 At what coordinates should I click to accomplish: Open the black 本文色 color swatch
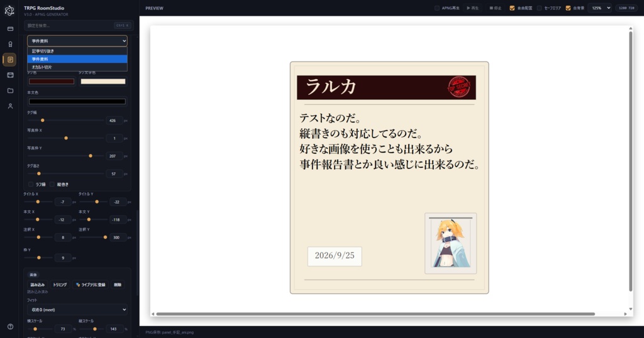[77, 101]
